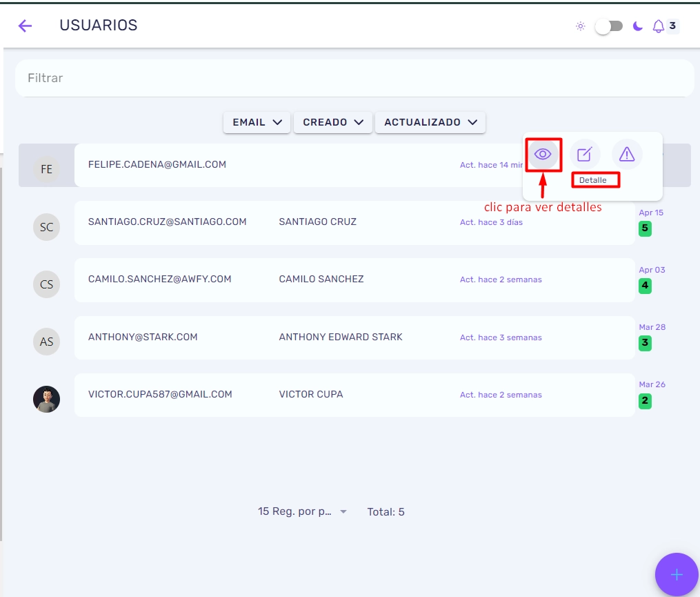
Task: Focus the Filtrar search field
Action: (354, 78)
